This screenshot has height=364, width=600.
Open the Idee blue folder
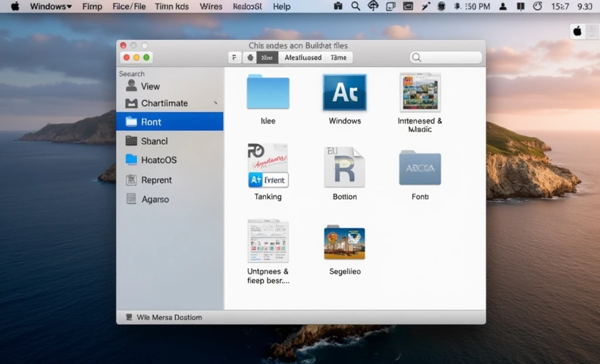tap(268, 92)
